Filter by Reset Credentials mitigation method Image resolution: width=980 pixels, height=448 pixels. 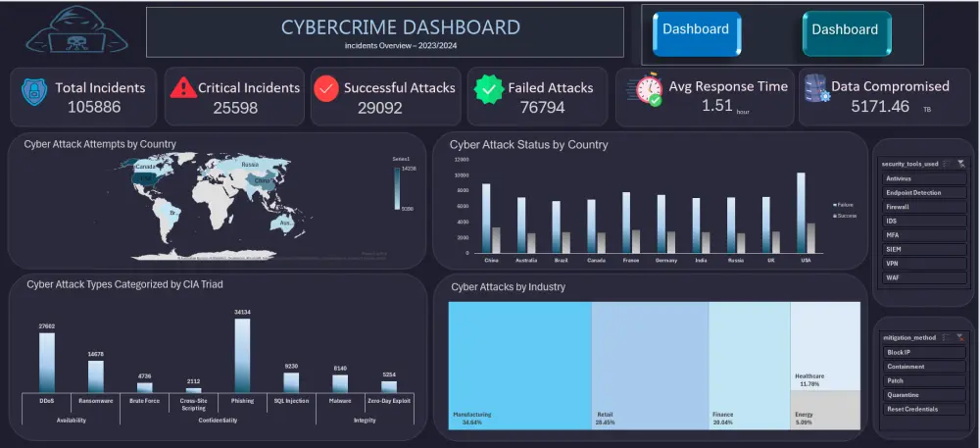pos(924,409)
